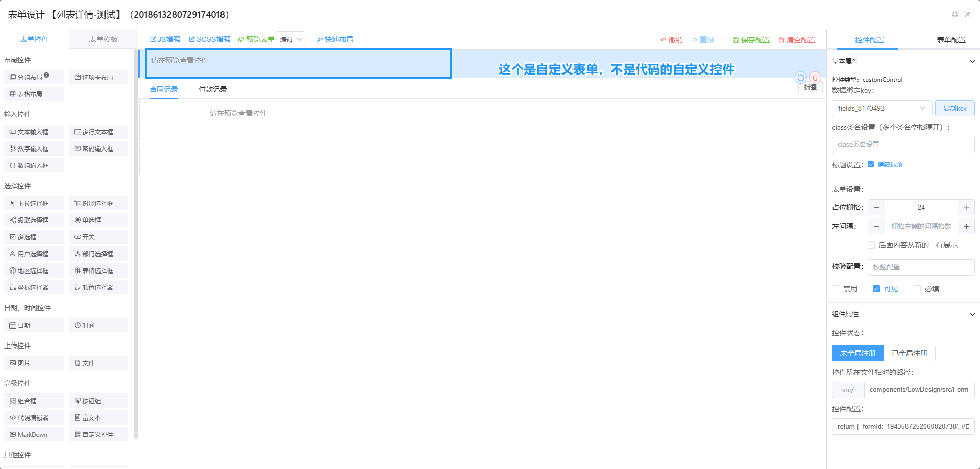The width and height of the screenshot is (980, 469).
Task: Click the class类名设置 input field
Action: pos(902,145)
